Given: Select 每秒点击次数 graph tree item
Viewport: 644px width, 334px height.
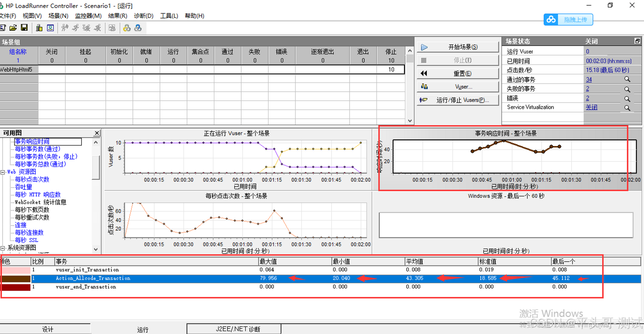Looking at the screenshot, I should [x=32, y=180].
